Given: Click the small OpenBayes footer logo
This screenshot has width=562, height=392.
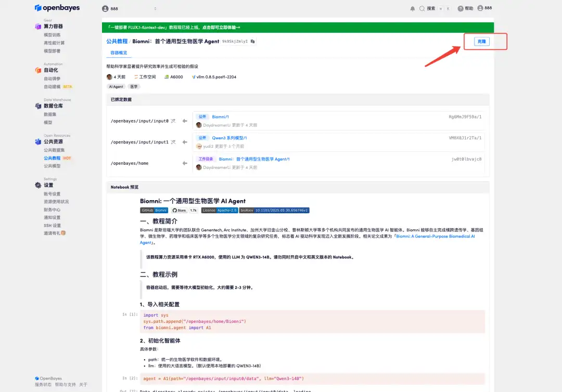Looking at the screenshot, I should coord(37,378).
